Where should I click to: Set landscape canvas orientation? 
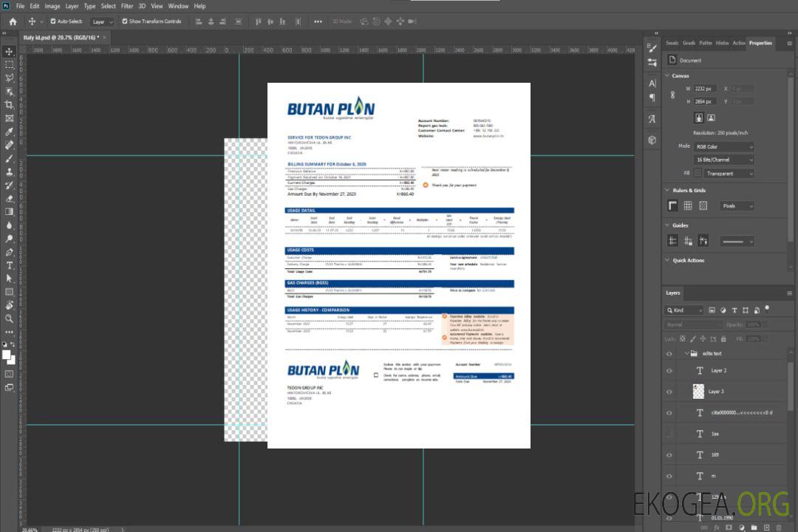click(711, 118)
